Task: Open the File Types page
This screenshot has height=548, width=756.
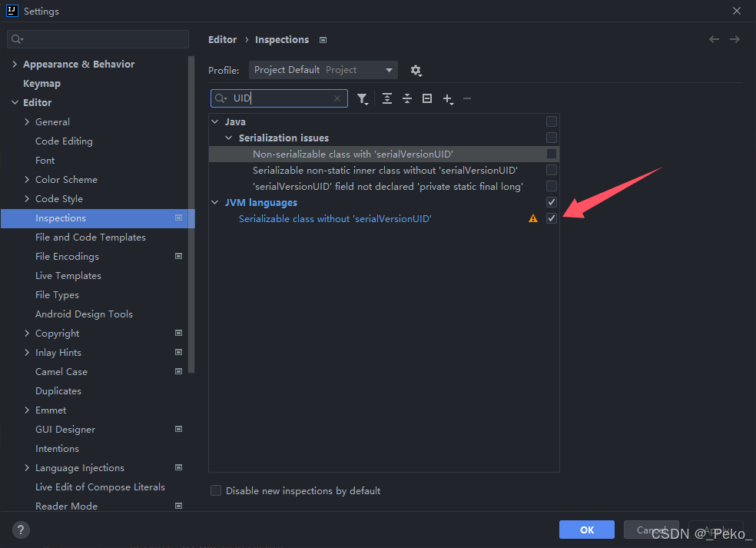Action: pos(57,294)
